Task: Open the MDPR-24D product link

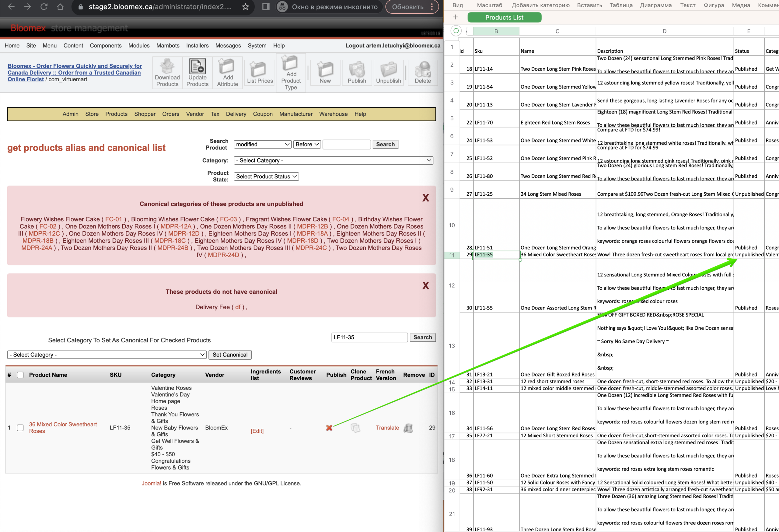Action: point(224,255)
